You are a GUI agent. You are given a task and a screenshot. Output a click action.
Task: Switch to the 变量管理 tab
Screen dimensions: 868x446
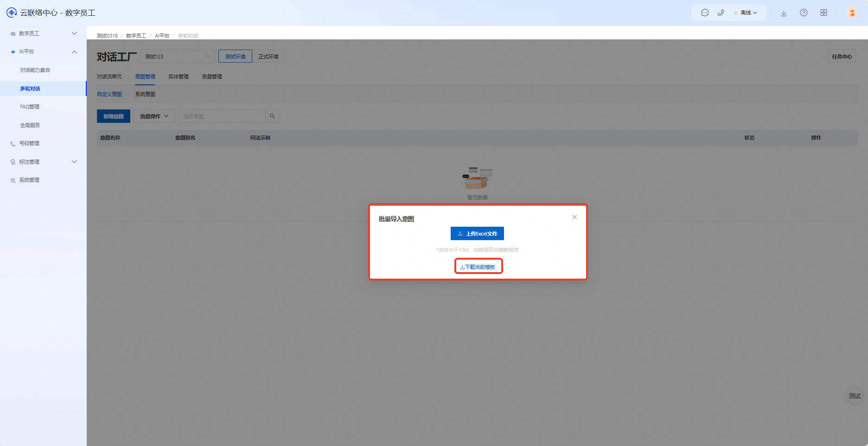point(212,76)
